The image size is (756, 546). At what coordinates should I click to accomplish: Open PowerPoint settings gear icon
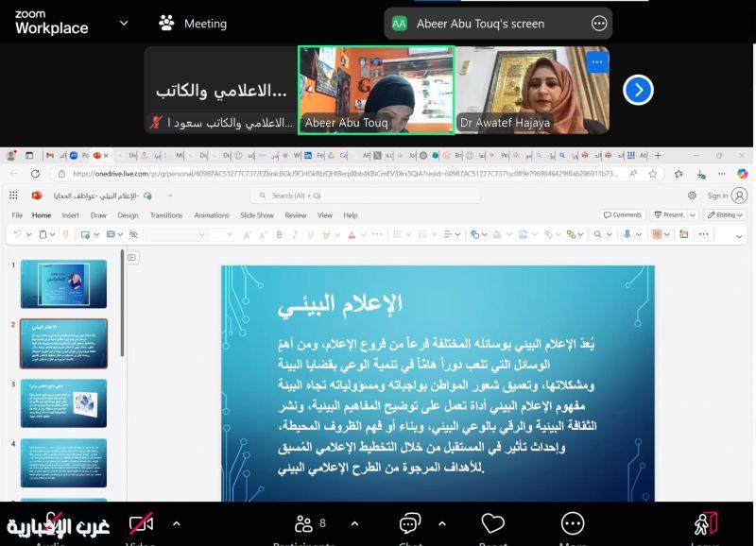point(692,196)
